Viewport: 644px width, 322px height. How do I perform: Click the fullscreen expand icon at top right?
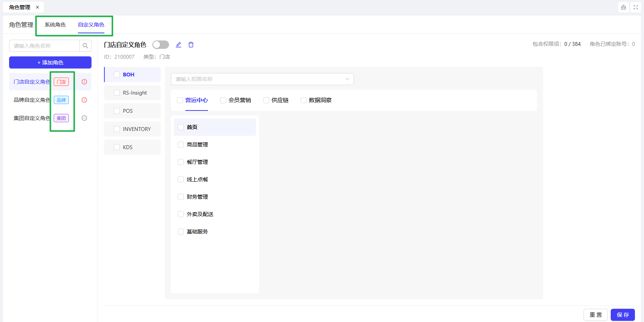pos(636,7)
